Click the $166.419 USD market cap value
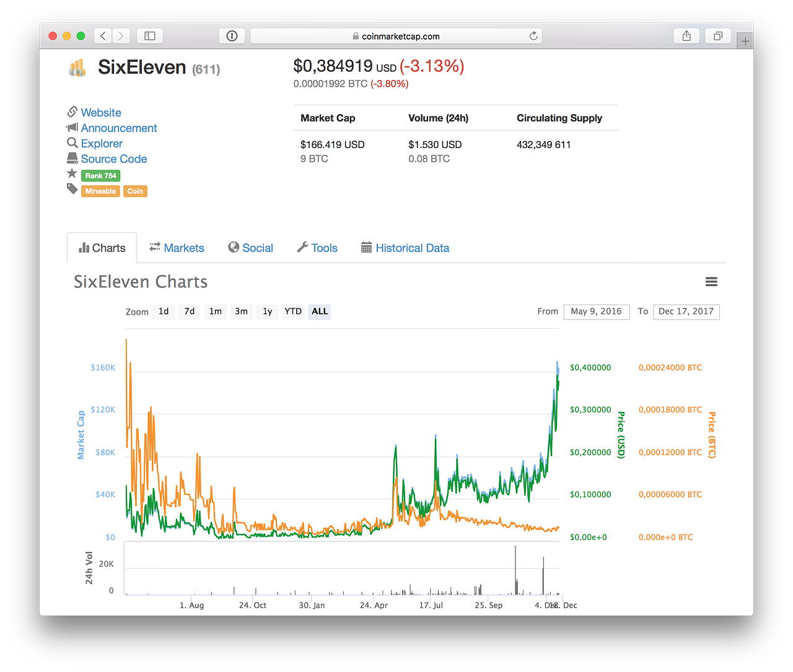This screenshot has height=672, width=793. [333, 144]
